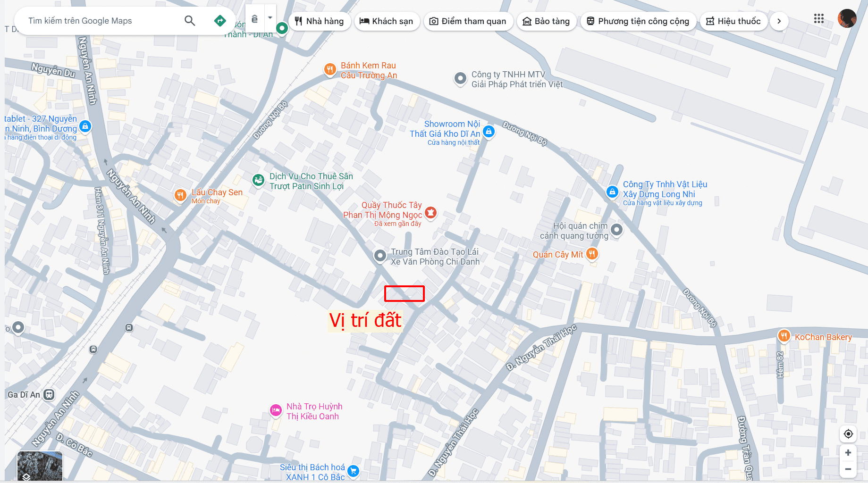
Task: Show more category chips with the right chevron
Action: coord(779,21)
